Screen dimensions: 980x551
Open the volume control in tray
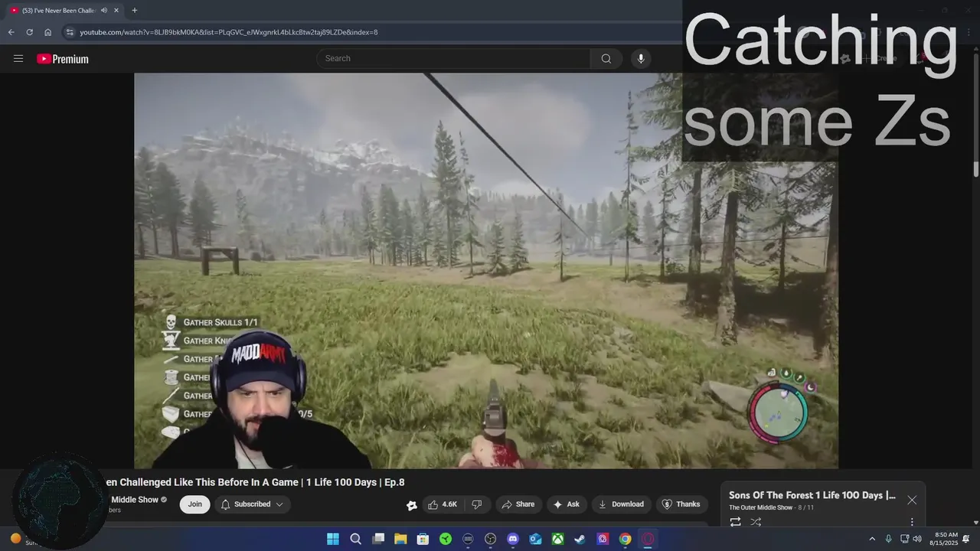click(x=917, y=539)
